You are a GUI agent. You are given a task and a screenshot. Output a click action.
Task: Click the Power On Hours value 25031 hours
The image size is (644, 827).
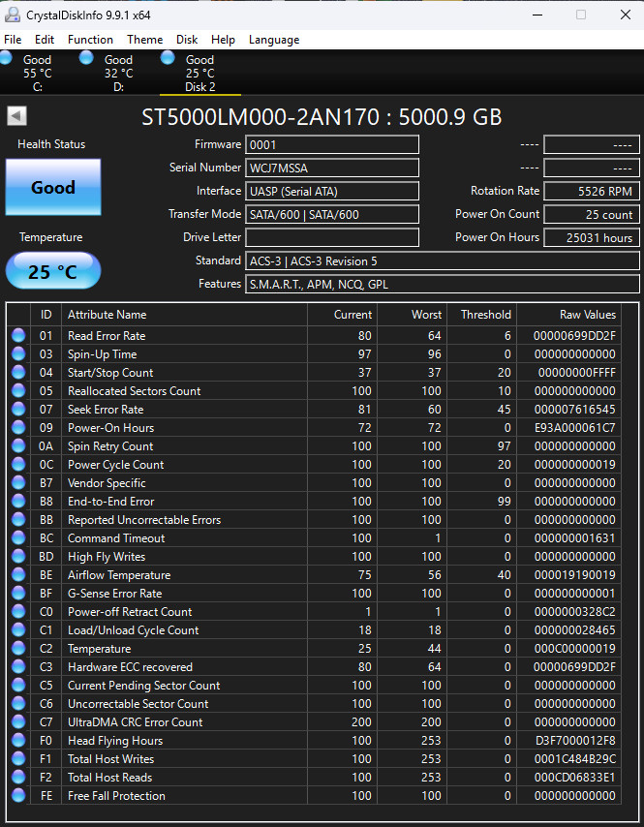[x=592, y=237]
